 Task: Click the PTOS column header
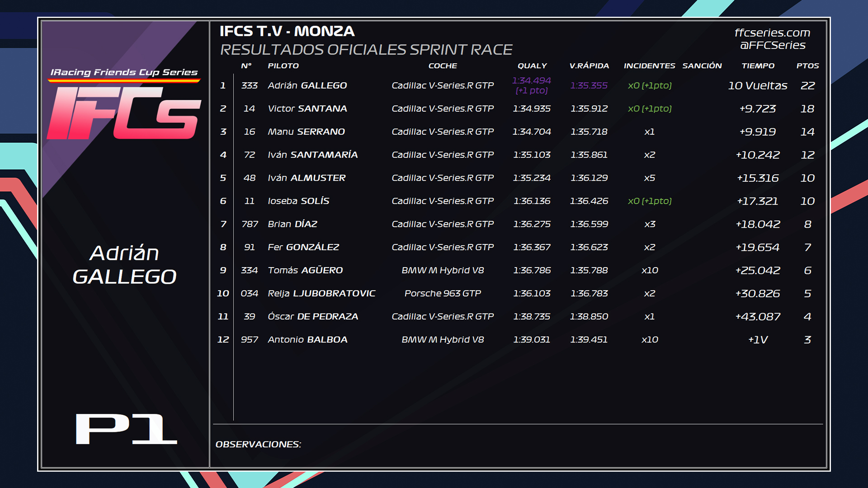coord(807,66)
